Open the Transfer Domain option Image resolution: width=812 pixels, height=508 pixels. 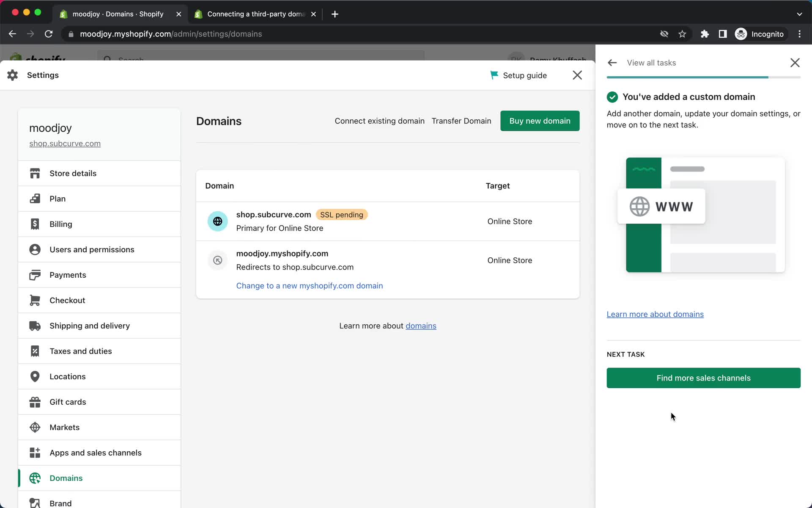[462, 121]
